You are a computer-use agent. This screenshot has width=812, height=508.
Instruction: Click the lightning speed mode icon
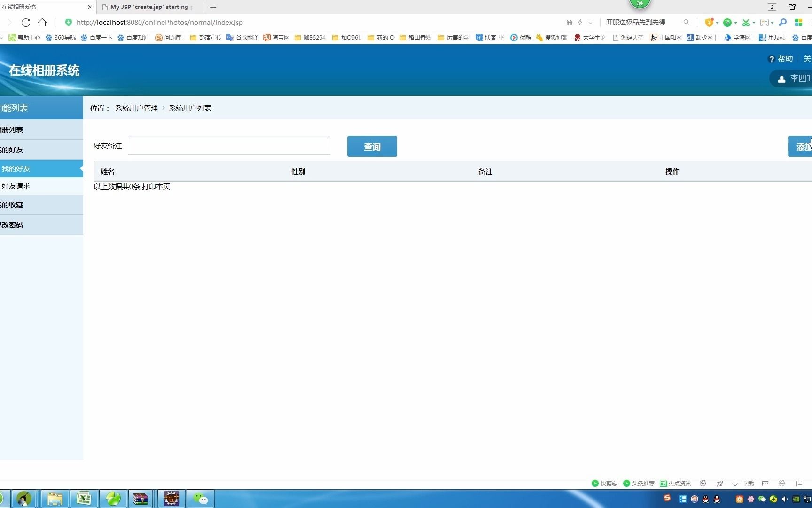click(580, 22)
